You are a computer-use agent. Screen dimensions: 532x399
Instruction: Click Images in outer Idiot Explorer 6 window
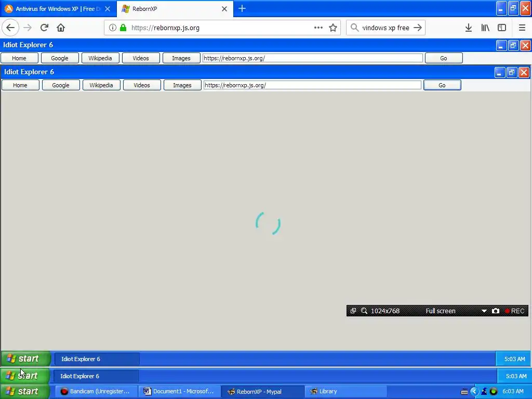[181, 58]
